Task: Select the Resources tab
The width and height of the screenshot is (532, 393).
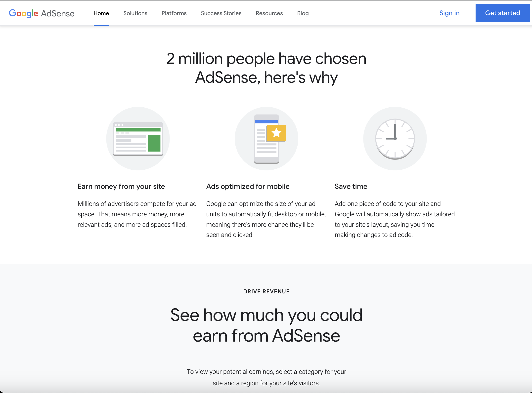Action: (269, 13)
